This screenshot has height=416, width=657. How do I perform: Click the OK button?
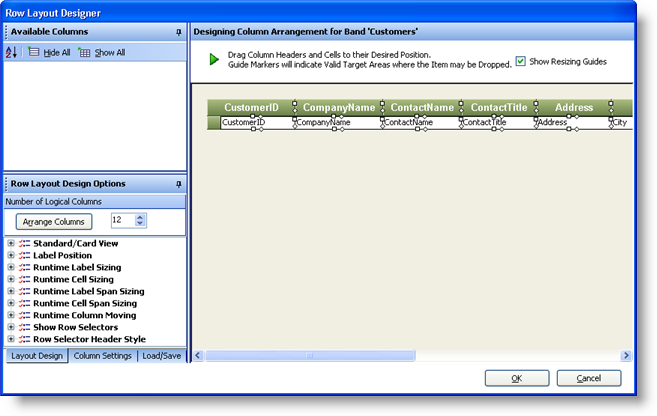(516, 379)
